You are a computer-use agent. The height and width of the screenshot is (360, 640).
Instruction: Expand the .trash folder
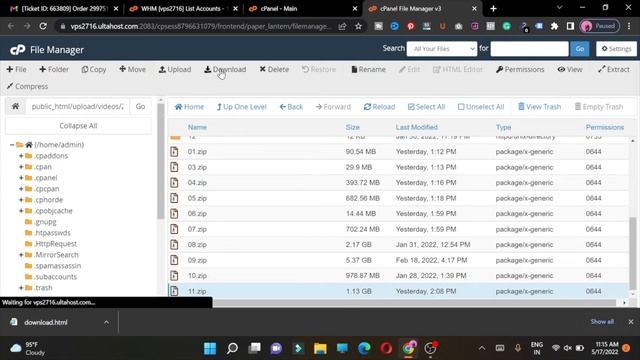coord(21,288)
